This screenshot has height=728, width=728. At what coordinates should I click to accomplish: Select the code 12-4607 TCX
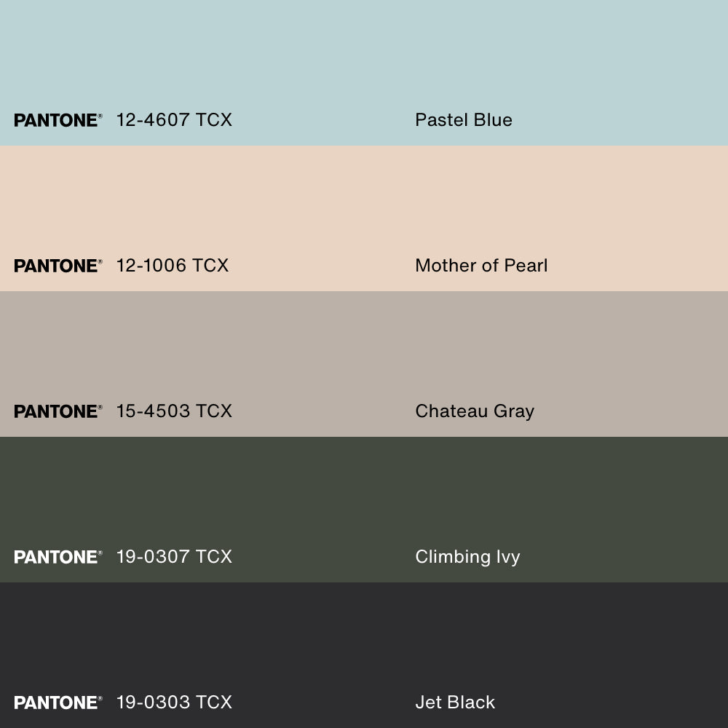click(174, 120)
